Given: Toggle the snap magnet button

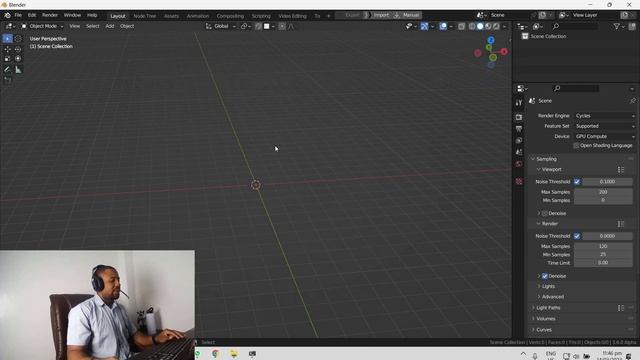Looking at the screenshot, I should coord(258,26).
